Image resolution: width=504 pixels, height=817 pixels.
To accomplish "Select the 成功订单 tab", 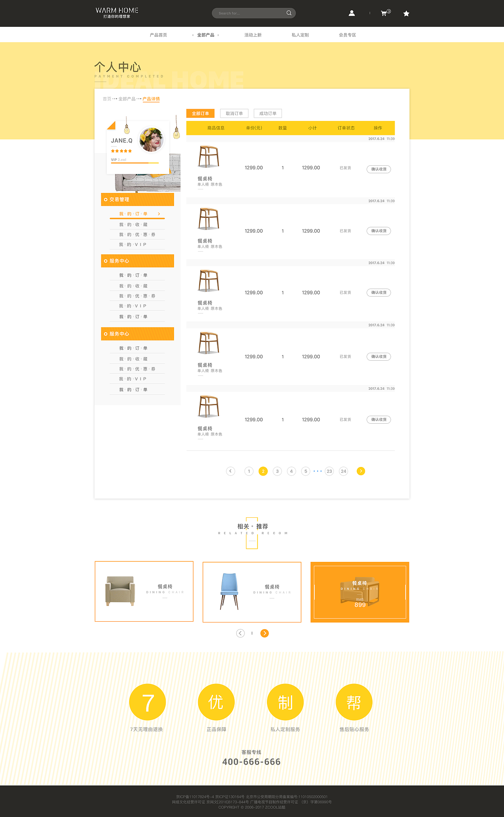I will 268,113.
